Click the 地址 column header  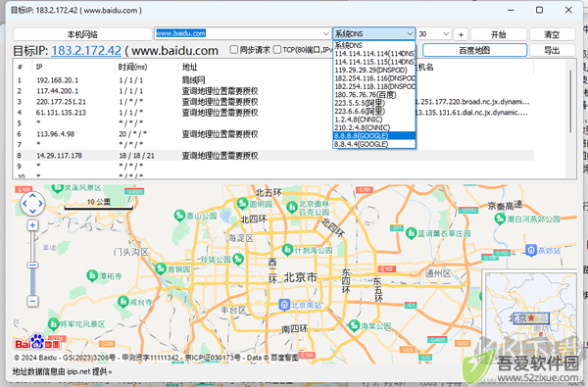pyautogui.click(x=189, y=68)
